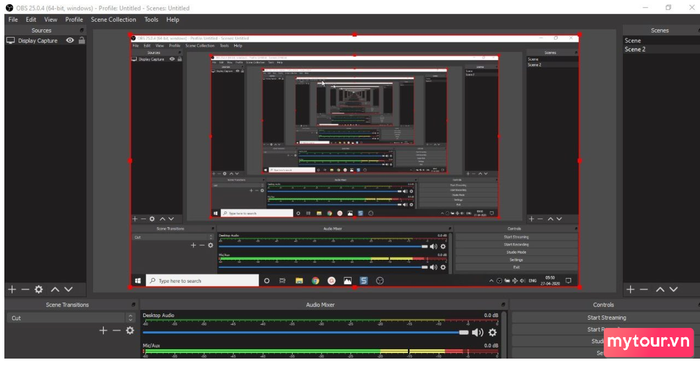Mute Desktop Audio speaker icon

pos(478,332)
